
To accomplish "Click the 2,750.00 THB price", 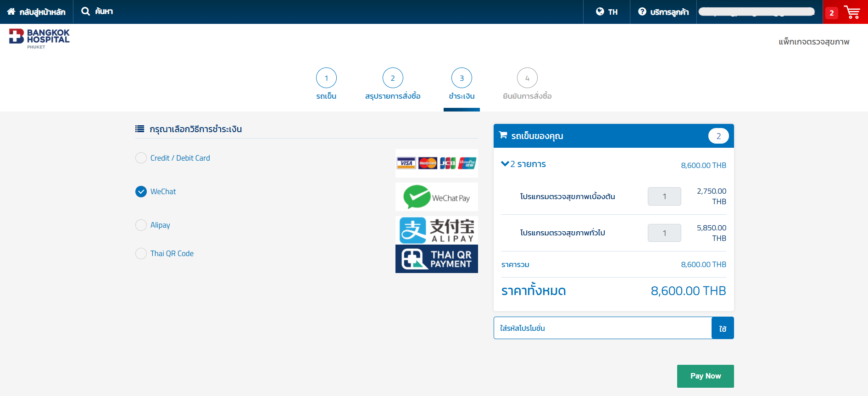I will point(712,196).
